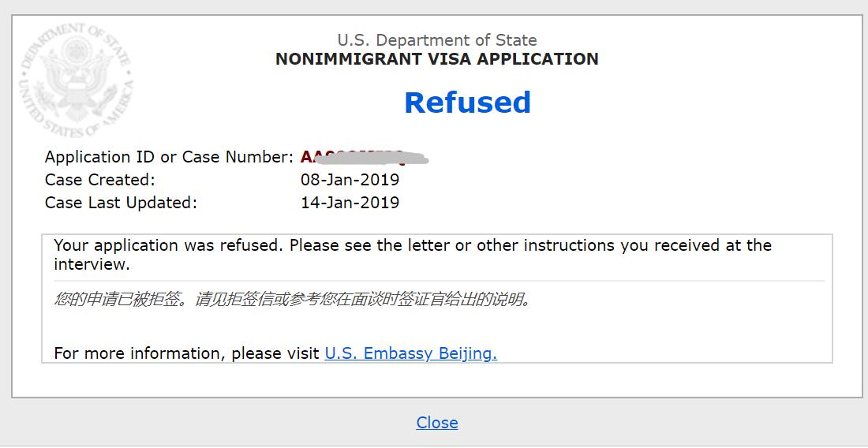Click empty space inside the message box
This screenshot has width=868, height=448.
point(664,327)
